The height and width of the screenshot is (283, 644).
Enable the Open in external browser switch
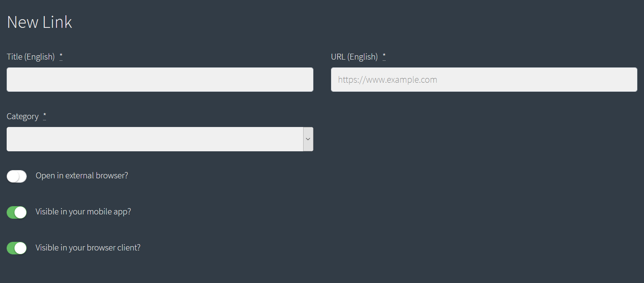(x=16, y=176)
